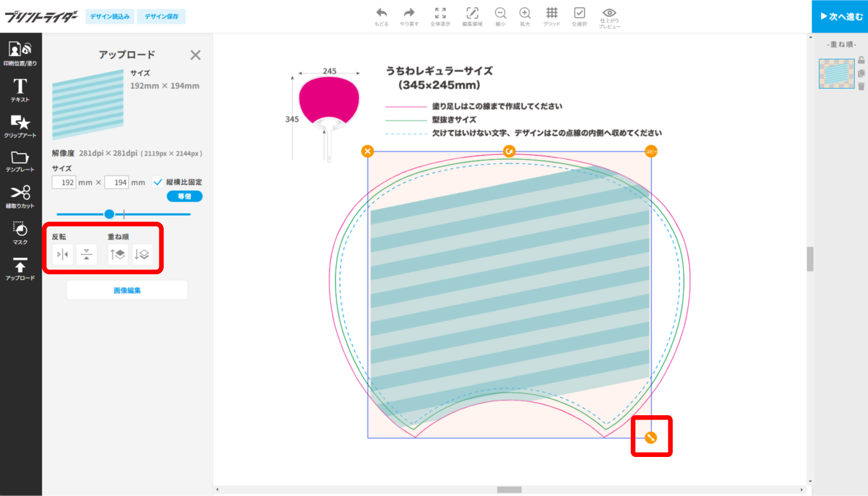The width and height of the screenshot is (868, 496).
Task: Click the 192 mm width field
Action: [64, 183]
